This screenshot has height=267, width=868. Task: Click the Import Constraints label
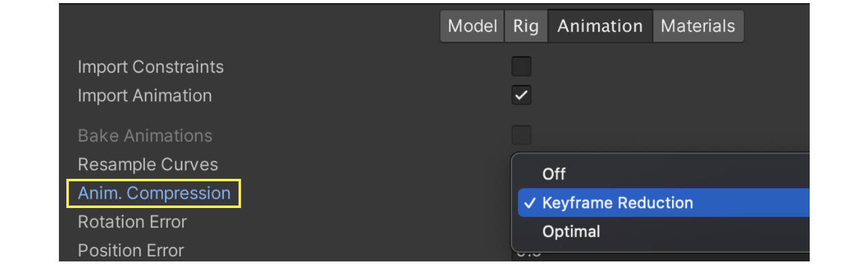(x=151, y=67)
